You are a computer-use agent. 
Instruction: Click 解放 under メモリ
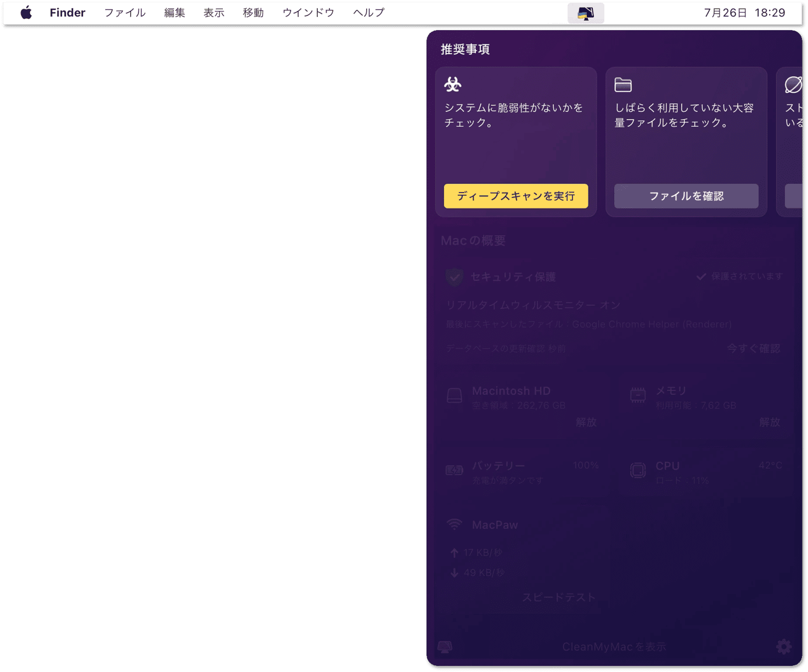click(x=770, y=422)
